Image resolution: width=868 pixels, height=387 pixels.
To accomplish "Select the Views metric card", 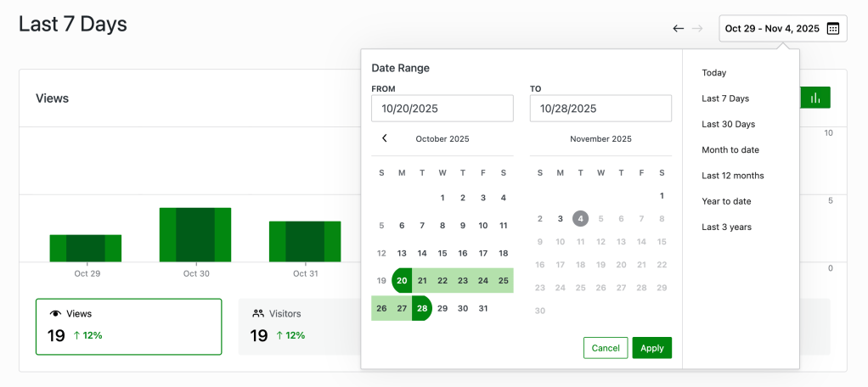I will pos(128,326).
